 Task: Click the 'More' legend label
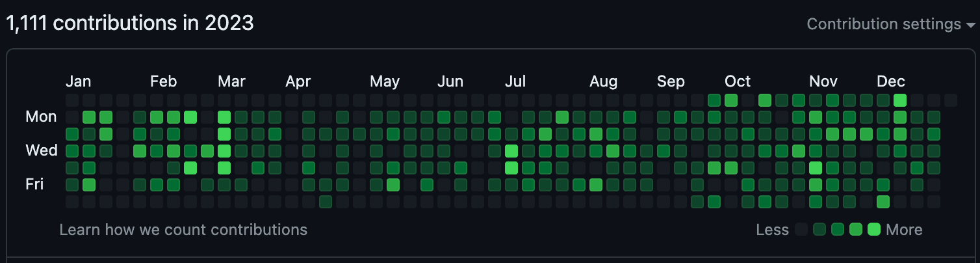click(904, 230)
